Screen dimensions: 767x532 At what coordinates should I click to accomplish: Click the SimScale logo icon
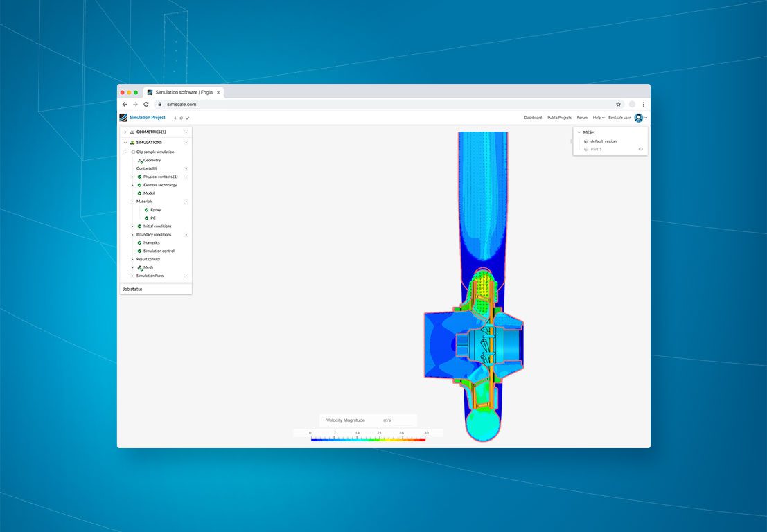click(123, 117)
